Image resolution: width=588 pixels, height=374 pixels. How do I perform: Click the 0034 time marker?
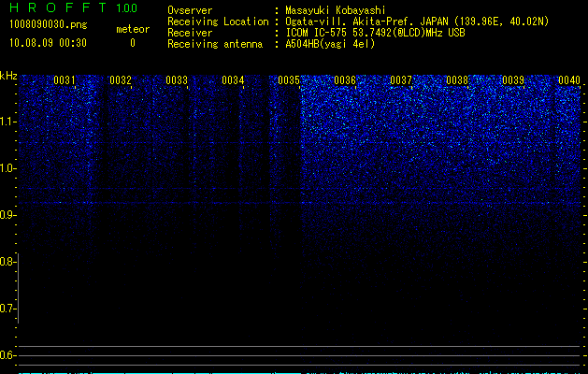[x=233, y=80]
